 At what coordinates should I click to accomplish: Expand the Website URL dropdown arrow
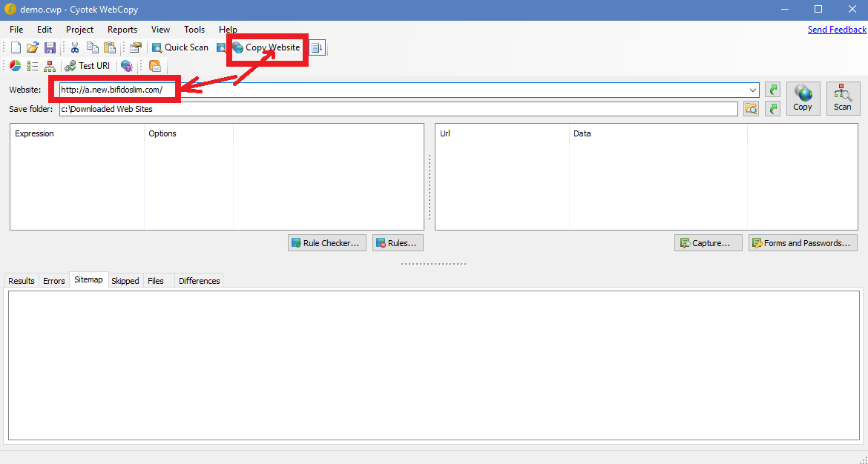pos(753,90)
